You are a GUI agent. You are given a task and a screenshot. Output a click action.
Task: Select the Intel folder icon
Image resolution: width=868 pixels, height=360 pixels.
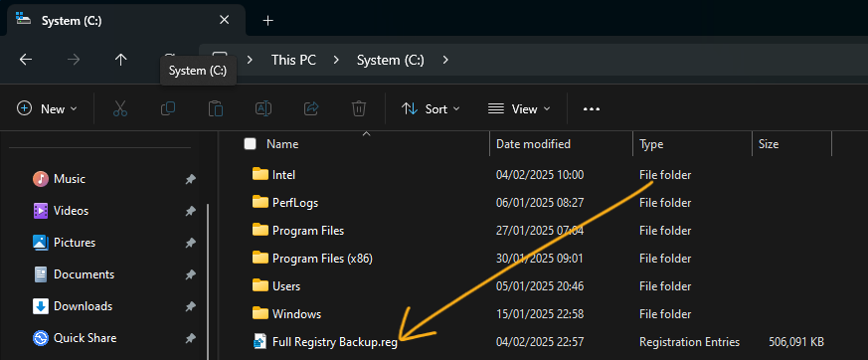pos(260,174)
